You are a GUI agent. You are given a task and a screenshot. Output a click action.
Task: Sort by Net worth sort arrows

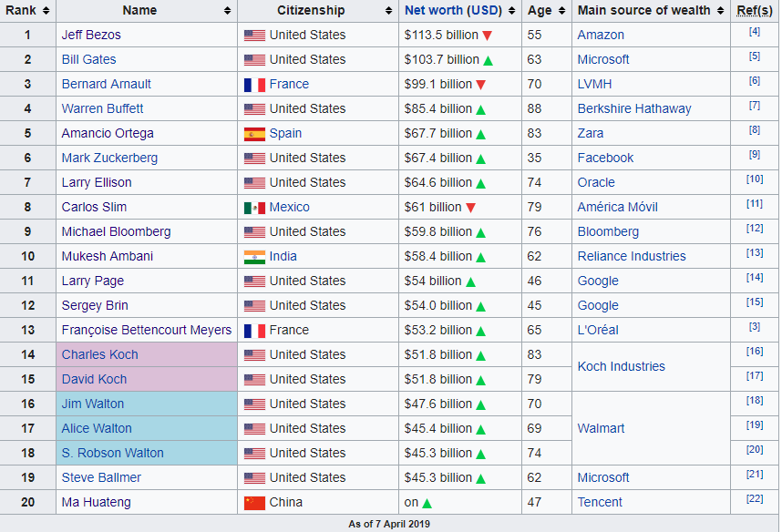(x=511, y=10)
